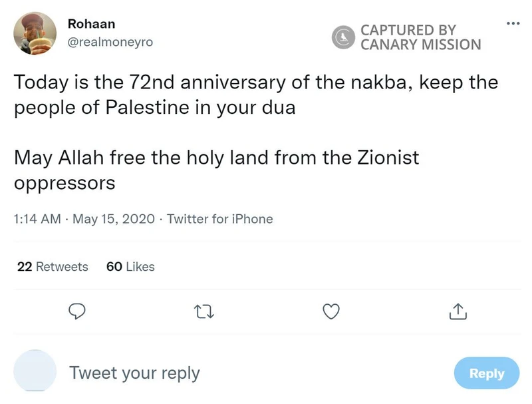This screenshot has width=532, height=404.
Task: Like the tweet with the heart icon
Action: pyautogui.click(x=331, y=311)
